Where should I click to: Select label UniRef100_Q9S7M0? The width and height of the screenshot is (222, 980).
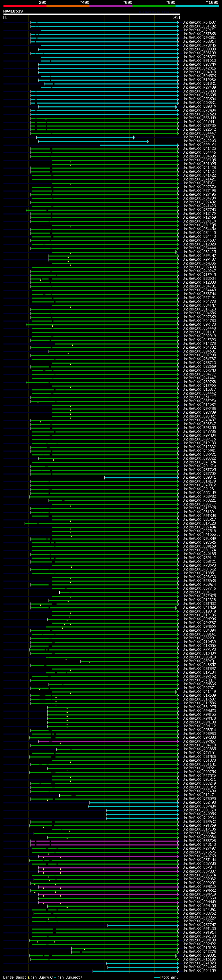tap(199, 64)
